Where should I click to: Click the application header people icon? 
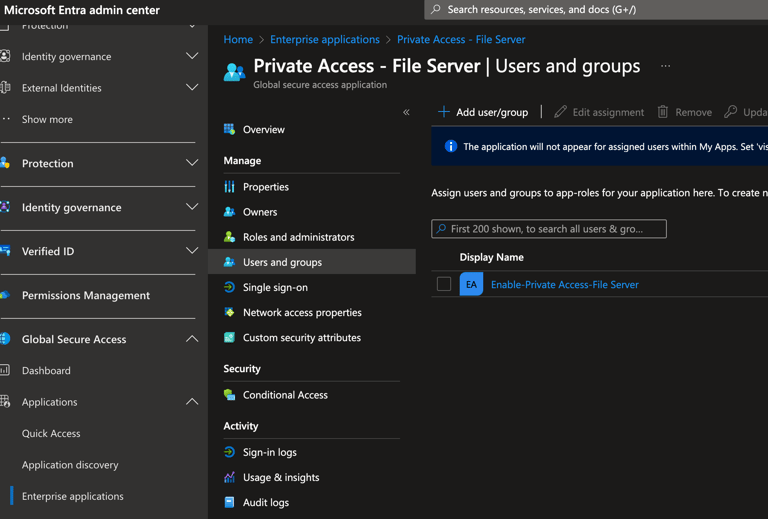(234, 72)
